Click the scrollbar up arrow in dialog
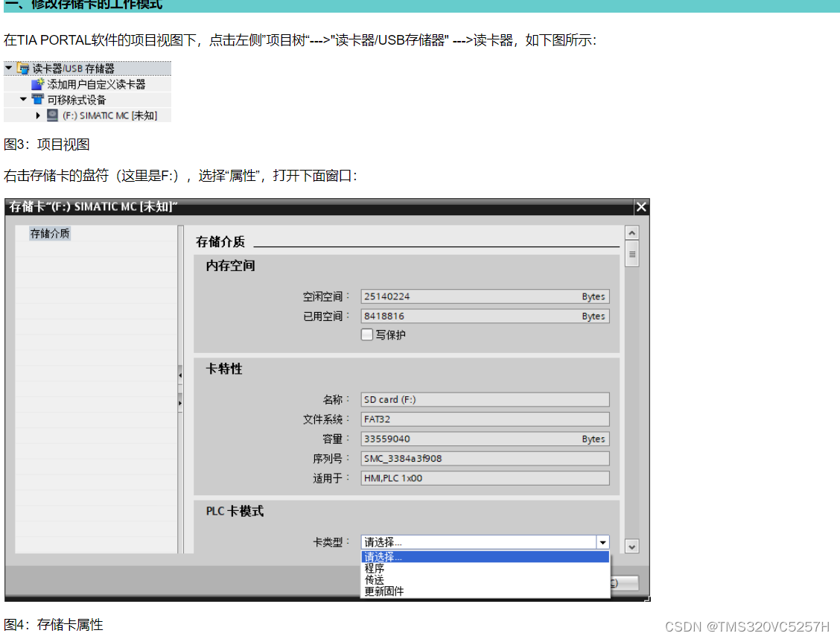 click(x=632, y=232)
